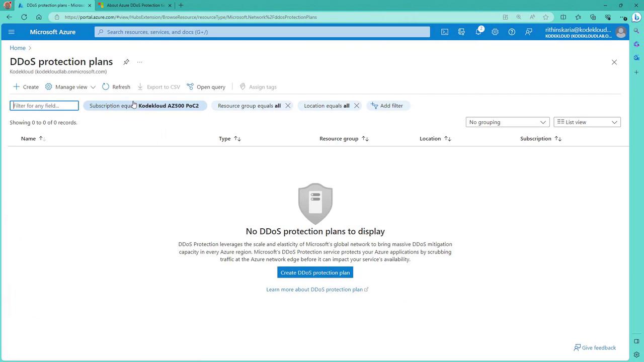Click Create in the command bar
The image size is (644, 362).
(26, 87)
